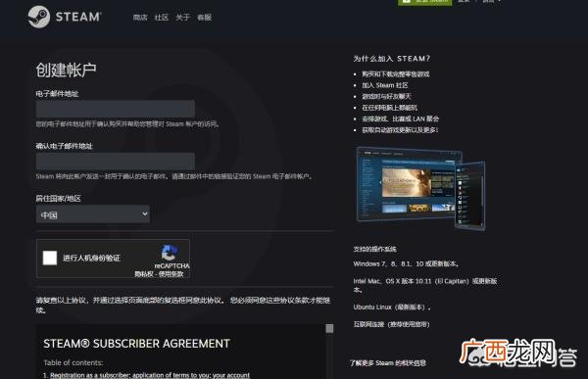
Task: Click the Steam logo in header
Action: pos(65,17)
